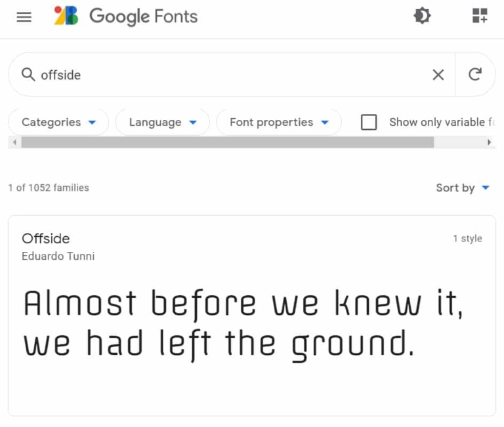The height and width of the screenshot is (427, 504).
Task: Open the Sort by menu
Action: click(x=463, y=188)
